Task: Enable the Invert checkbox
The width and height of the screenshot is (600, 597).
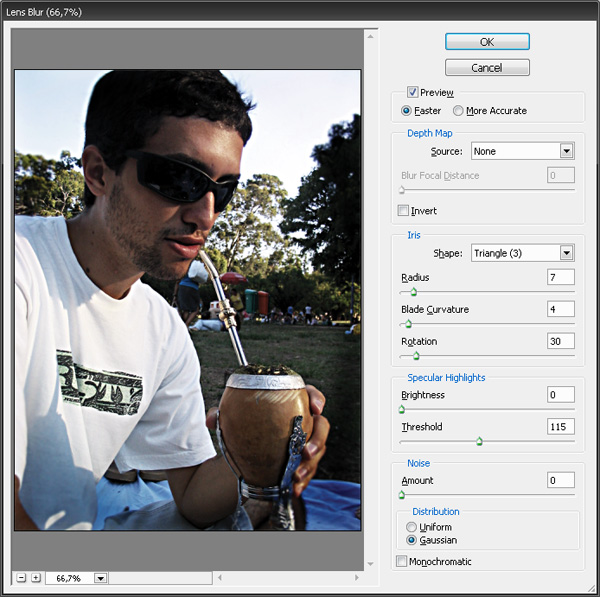Action: (403, 210)
